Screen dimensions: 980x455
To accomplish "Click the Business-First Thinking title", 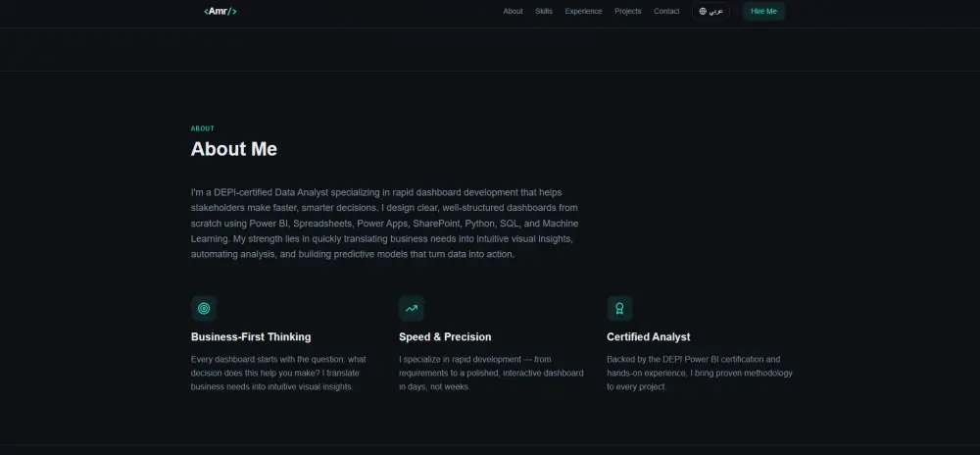I will coord(251,337).
